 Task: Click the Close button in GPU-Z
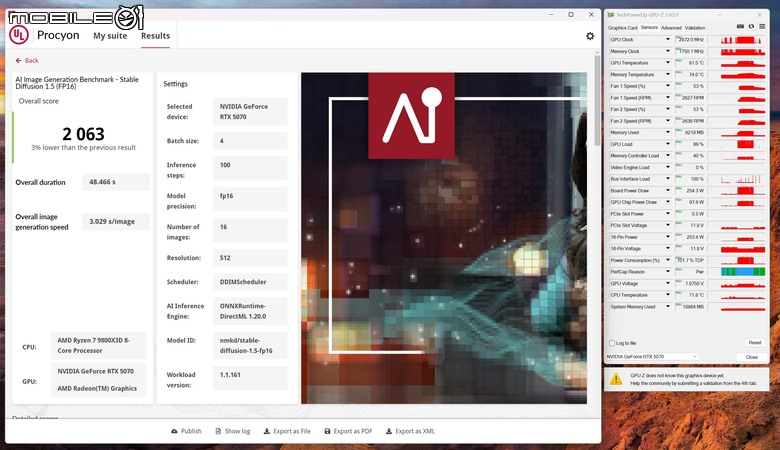coord(751,357)
